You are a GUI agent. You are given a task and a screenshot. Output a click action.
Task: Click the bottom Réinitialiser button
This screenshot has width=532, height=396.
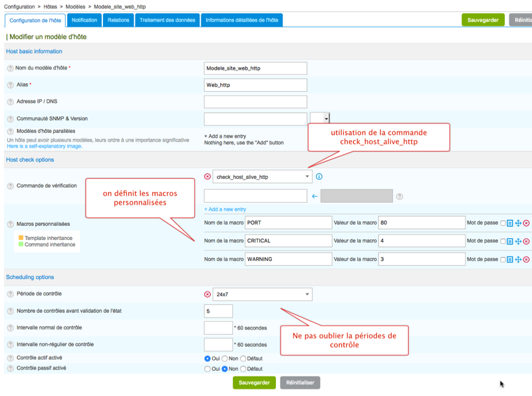pyautogui.click(x=300, y=383)
